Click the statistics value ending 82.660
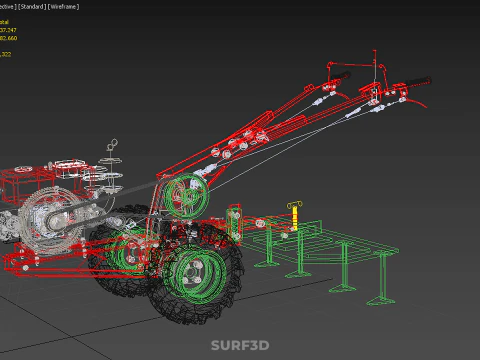Viewport: 480px width, 360px height. [8, 38]
